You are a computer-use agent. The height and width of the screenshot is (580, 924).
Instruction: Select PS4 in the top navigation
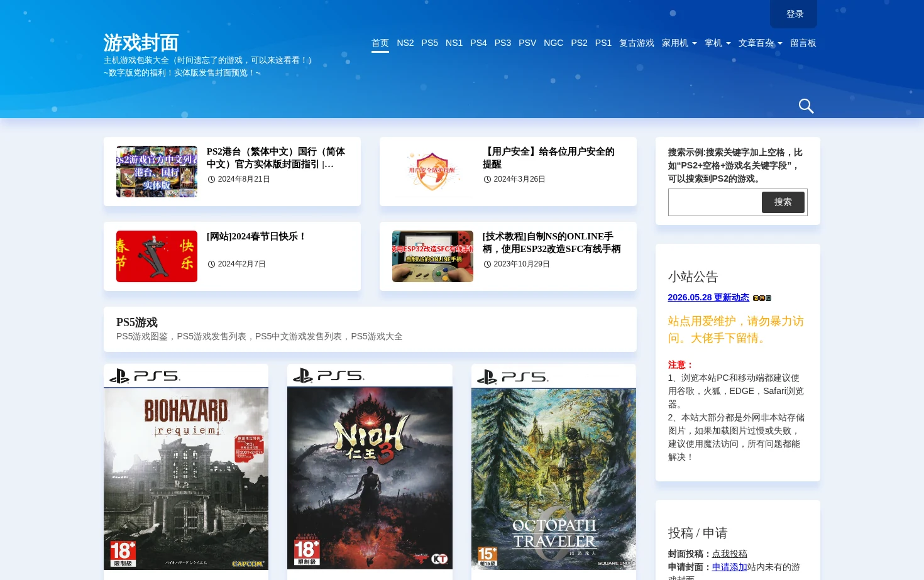click(x=478, y=43)
